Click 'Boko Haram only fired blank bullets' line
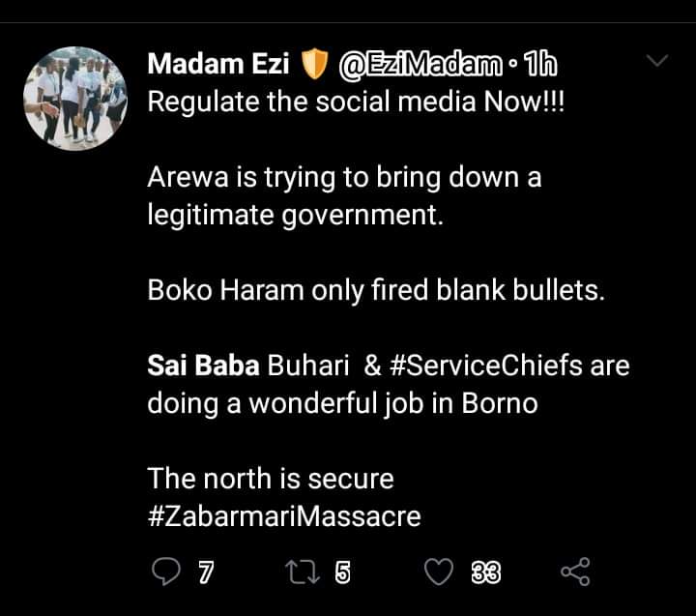 pos(375,291)
